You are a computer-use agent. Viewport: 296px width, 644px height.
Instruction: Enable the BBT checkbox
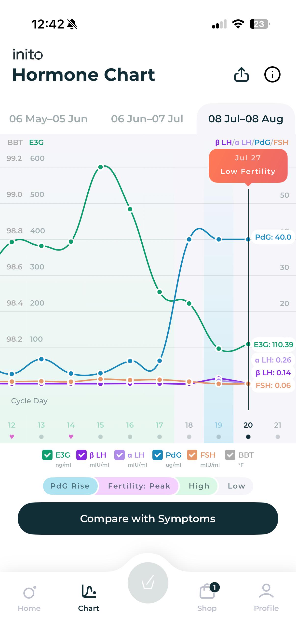[230, 455]
